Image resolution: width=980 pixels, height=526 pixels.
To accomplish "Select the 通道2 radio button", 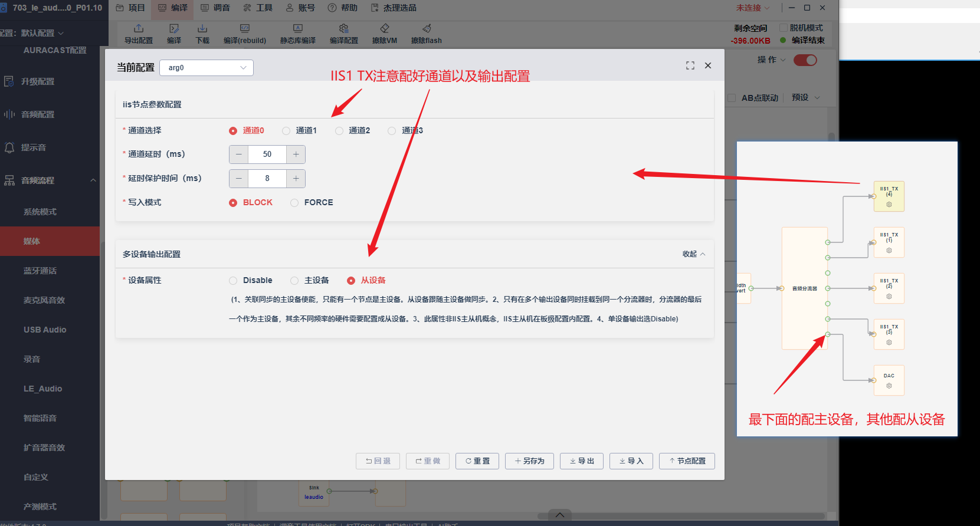I will pyautogui.click(x=339, y=131).
